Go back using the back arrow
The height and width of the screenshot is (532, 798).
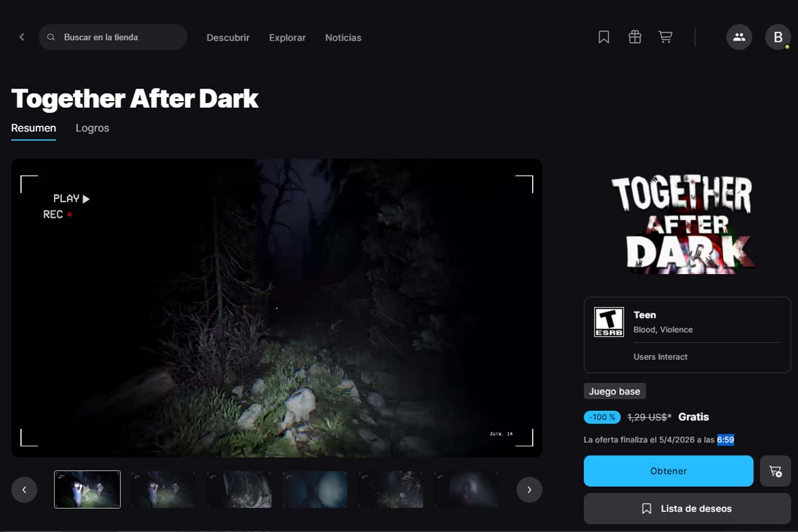pyautogui.click(x=21, y=37)
